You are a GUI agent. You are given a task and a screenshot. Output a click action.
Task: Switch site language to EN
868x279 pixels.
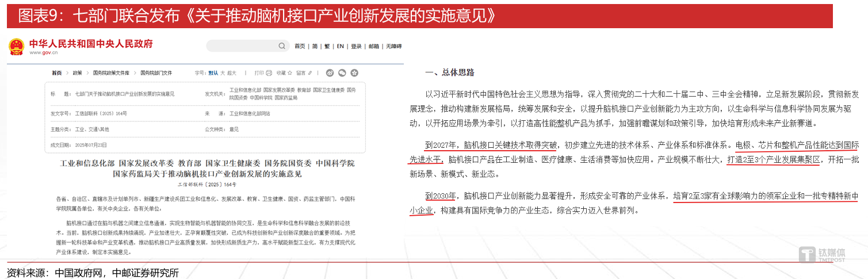(340, 46)
